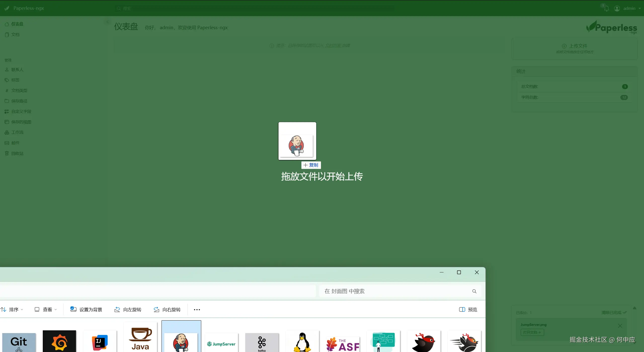Click the 上传文件 upload button
This screenshot has width=644, height=352.
575,46
